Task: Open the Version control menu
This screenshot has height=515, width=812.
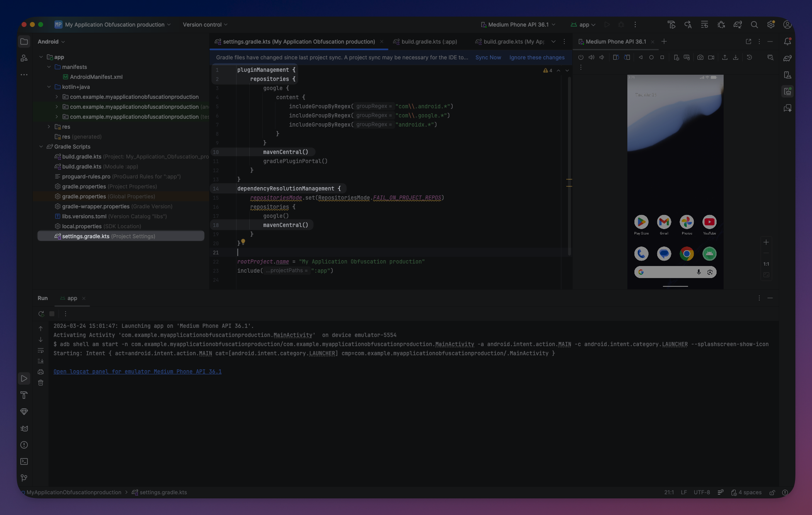Action: pos(204,24)
